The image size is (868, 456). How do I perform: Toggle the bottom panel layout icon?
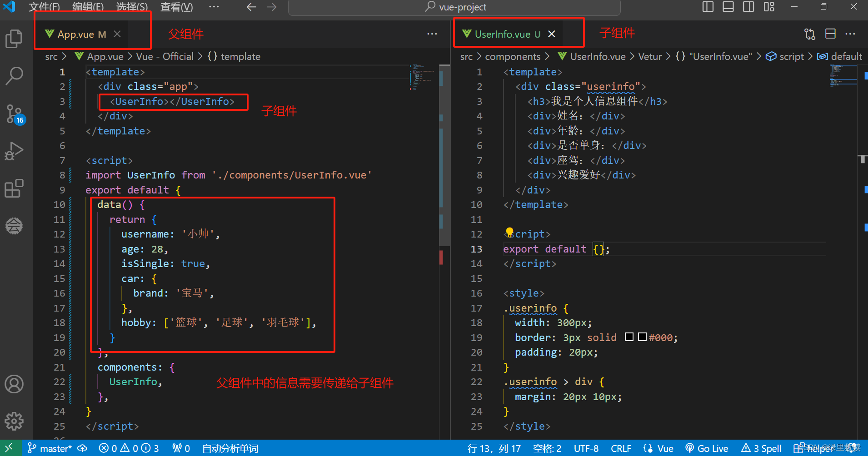click(x=728, y=7)
